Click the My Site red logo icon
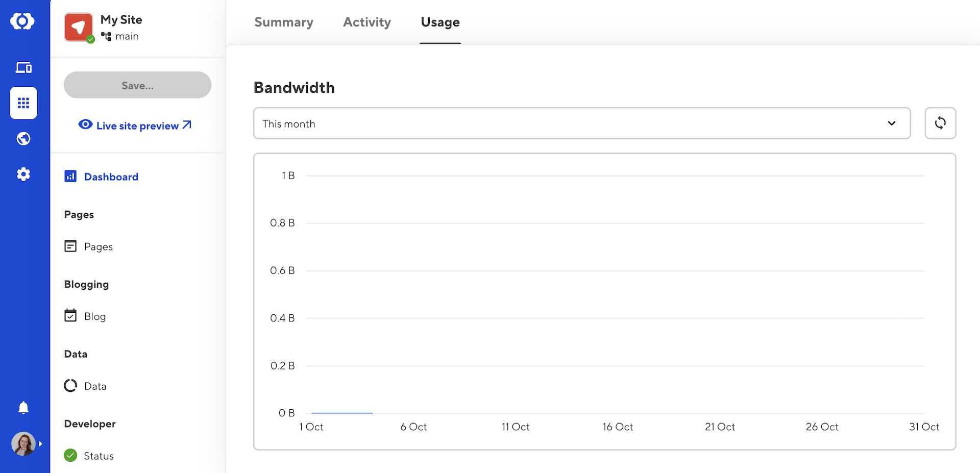The width and height of the screenshot is (980, 473). (78, 27)
